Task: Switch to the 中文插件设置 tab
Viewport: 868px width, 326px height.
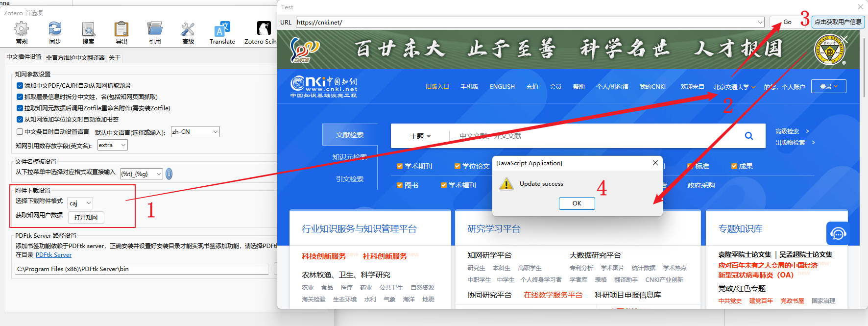Action: (24, 57)
